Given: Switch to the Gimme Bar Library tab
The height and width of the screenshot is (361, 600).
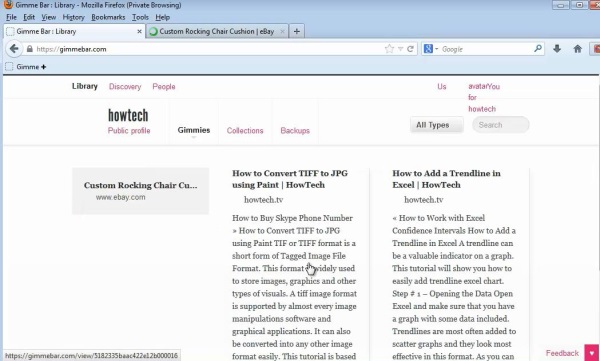Looking at the screenshot, I should (74, 31).
